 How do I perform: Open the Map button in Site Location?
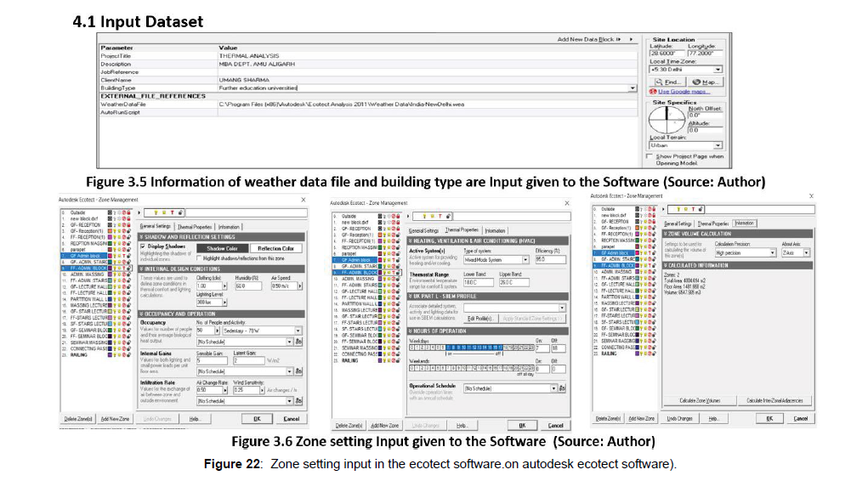click(x=706, y=82)
